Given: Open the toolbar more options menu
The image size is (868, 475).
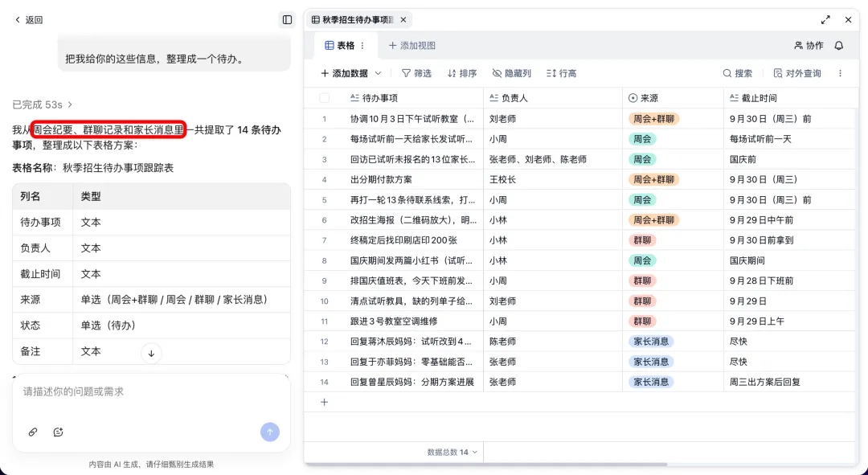Looking at the screenshot, I should (841, 74).
